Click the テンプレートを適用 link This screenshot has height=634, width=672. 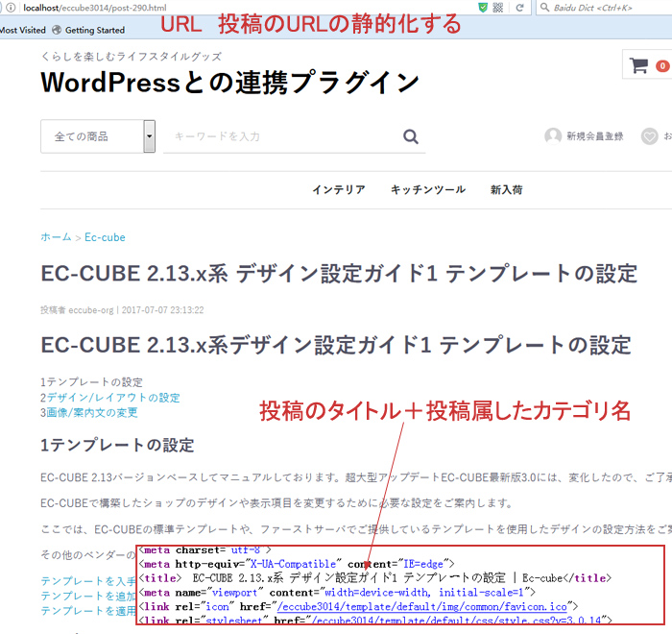[88, 611]
